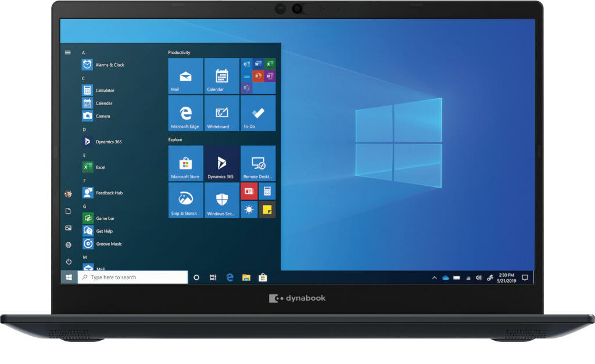This screenshot has height=364, width=595.
Task: Open the Camera app
Action: point(96,116)
